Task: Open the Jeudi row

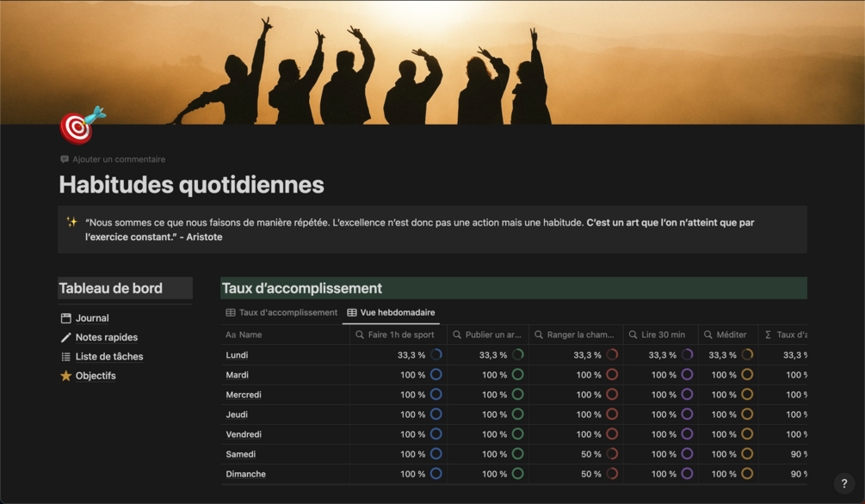Action: point(237,415)
